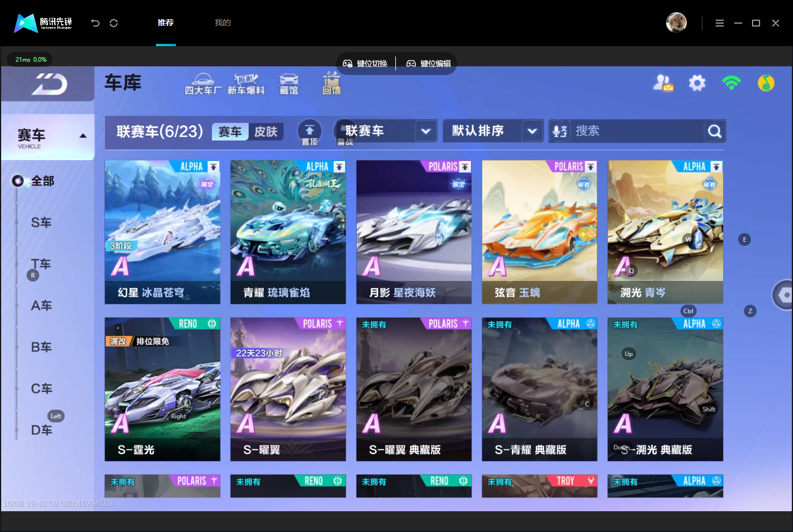Select the 弦音 玉螭 car card
Screen dimensions: 793x532
(540, 232)
